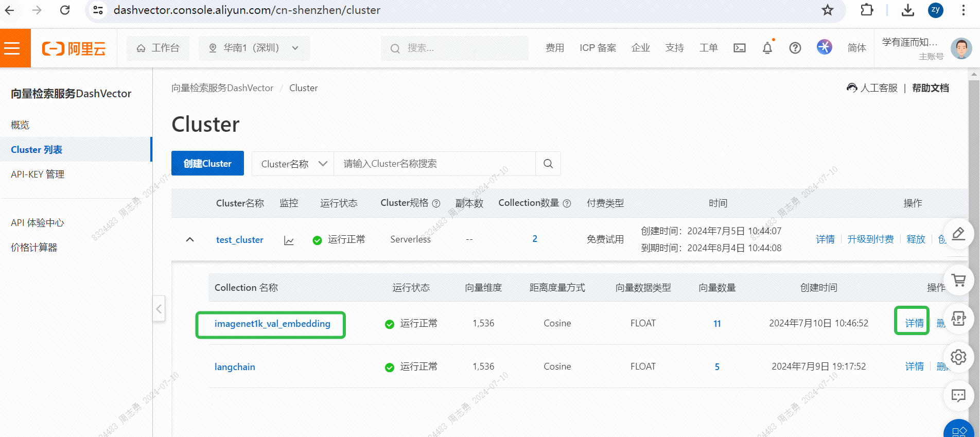Open 企业 top menu
The image size is (980, 437).
(641, 48)
